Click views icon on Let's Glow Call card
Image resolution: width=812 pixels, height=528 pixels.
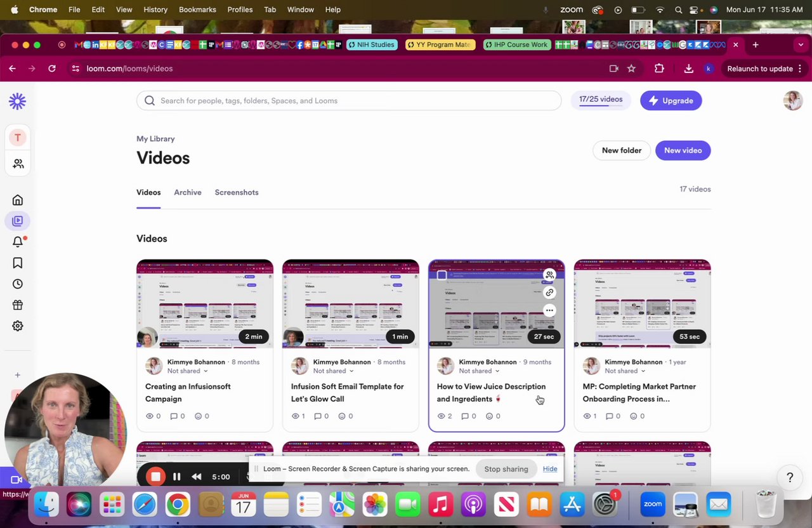click(296, 416)
